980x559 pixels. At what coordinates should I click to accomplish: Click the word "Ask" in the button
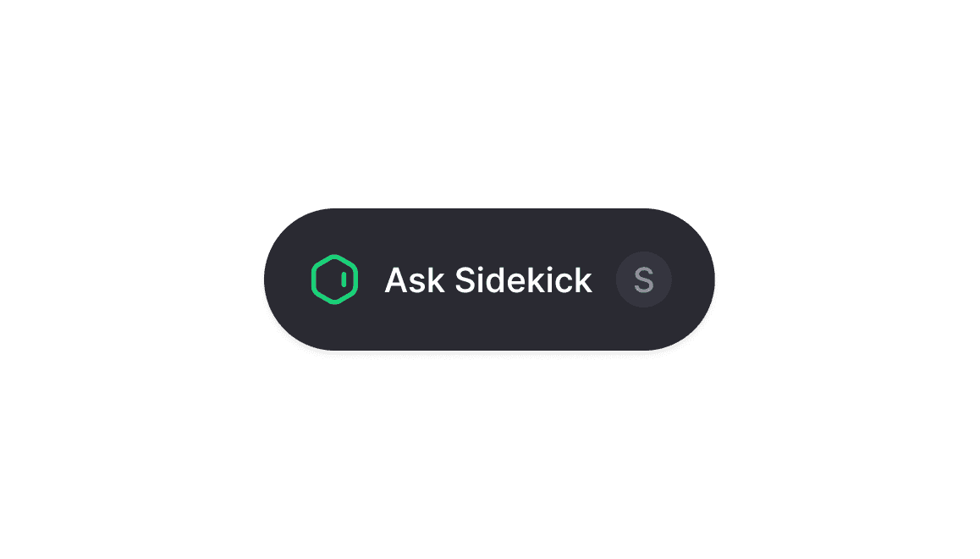[415, 280]
